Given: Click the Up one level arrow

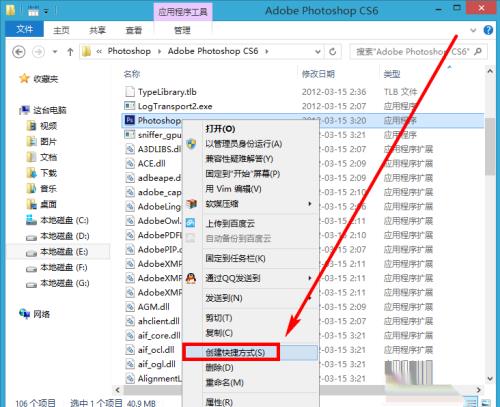Looking at the screenshot, I should (70, 52).
